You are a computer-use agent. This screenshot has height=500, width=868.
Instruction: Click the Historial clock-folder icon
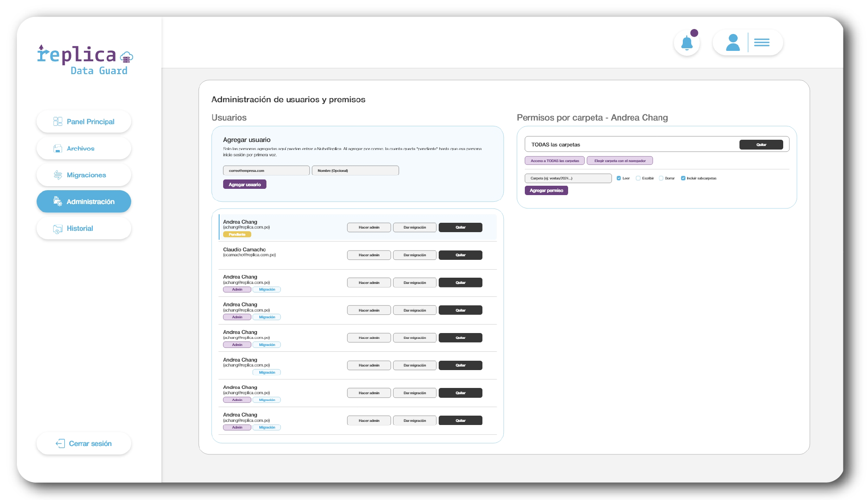click(58, 229)
